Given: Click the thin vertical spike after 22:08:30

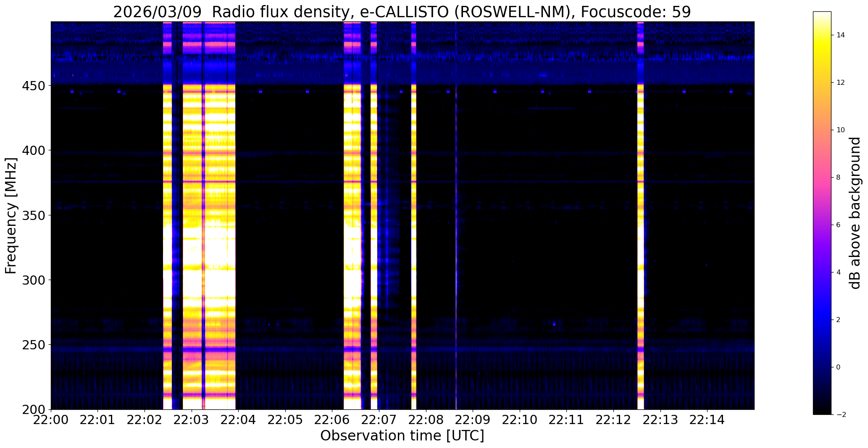Looking at the screenshot, I should pos(456,215).
